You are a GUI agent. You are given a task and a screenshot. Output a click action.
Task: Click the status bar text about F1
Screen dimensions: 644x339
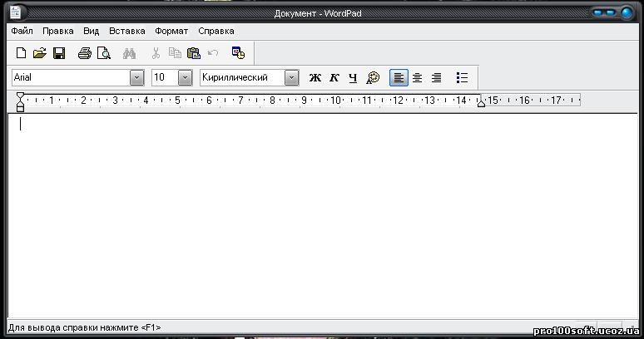point(85,328)
